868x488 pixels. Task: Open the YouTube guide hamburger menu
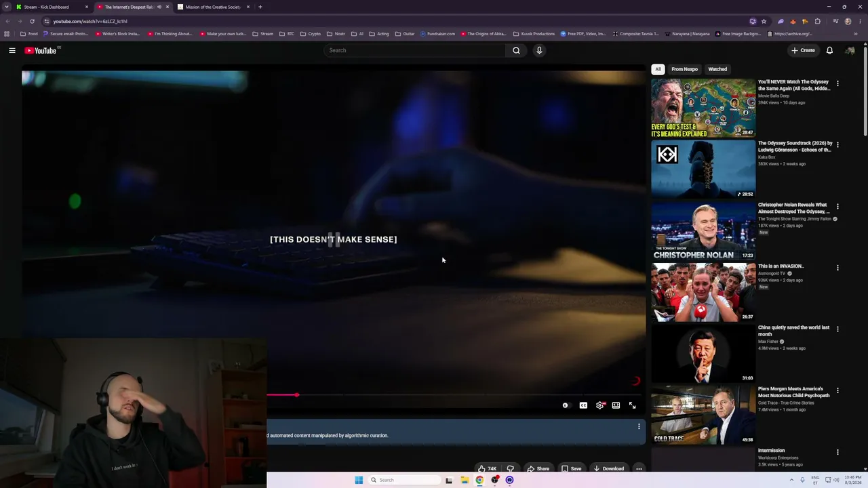coord(12,50)
